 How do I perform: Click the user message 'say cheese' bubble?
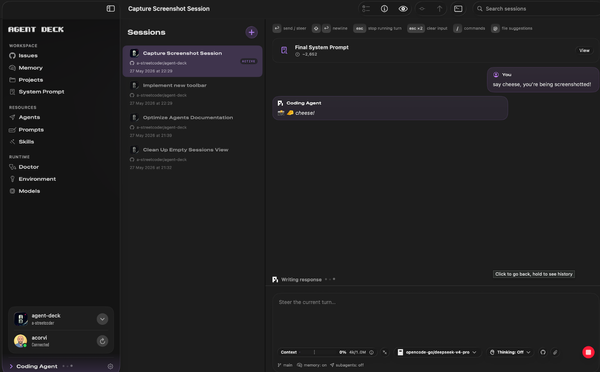(543, 80)
